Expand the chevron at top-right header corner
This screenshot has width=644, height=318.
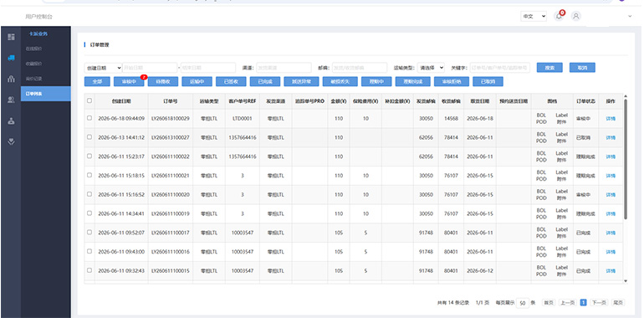tap(630, 17)
